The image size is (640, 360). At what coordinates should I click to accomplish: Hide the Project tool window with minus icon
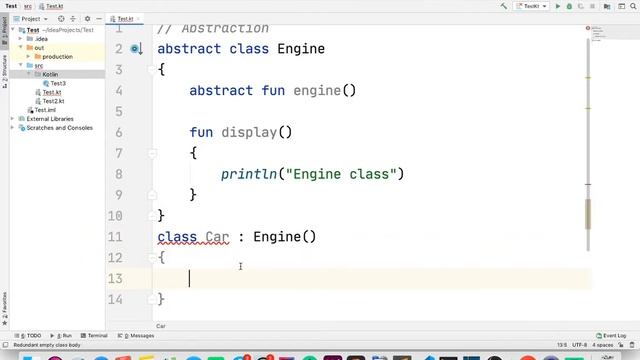click(99, 19)
